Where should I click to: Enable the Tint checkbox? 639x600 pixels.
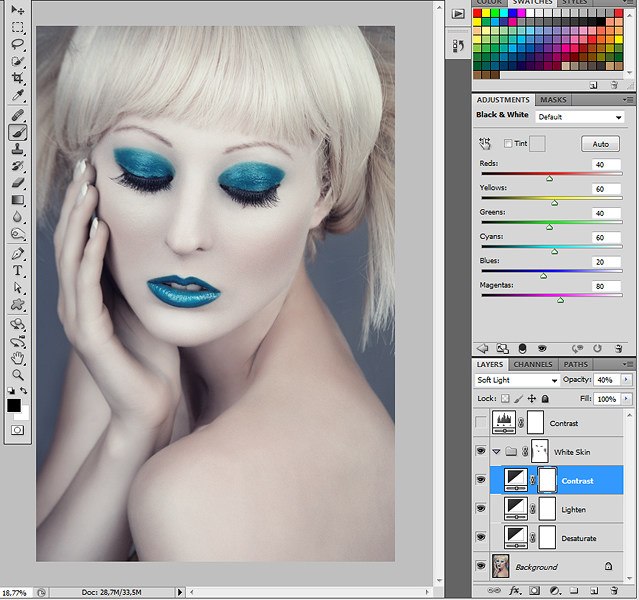[508, 144]
